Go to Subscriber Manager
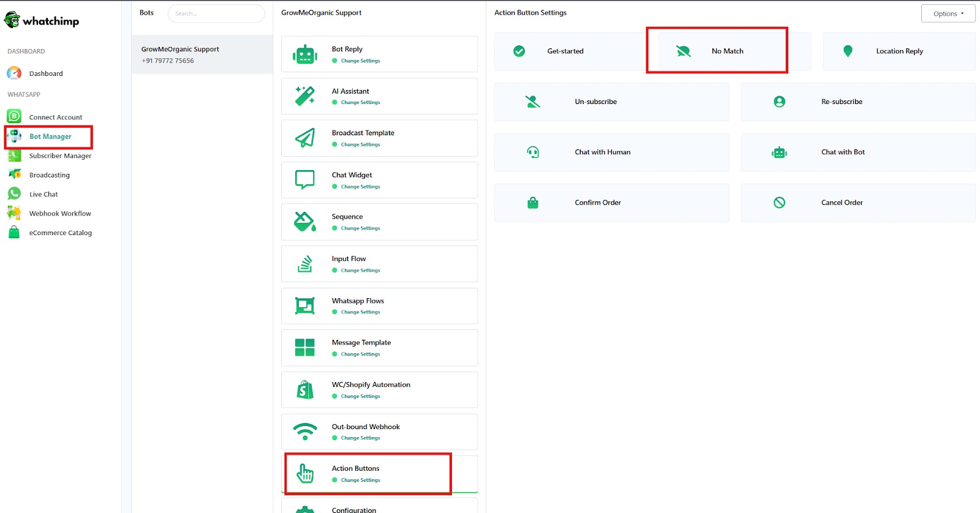 coord(60,156)
